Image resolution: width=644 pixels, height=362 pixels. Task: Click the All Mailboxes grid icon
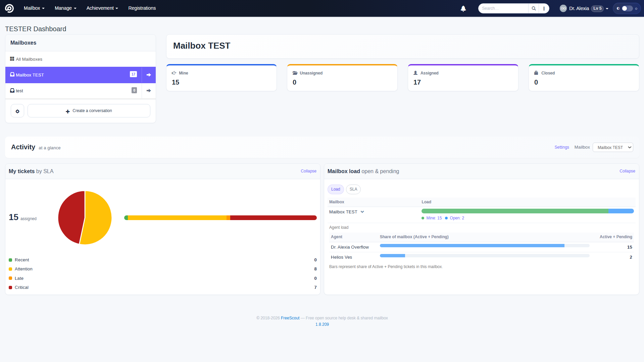click(x=12, y=59)
